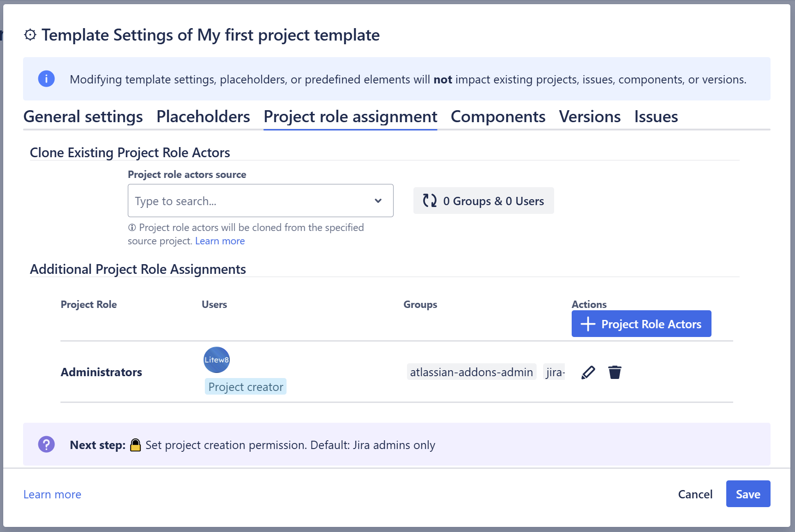The image size is (795, 532).
Task: Switch to the Components tab
Action: [498, 117]
